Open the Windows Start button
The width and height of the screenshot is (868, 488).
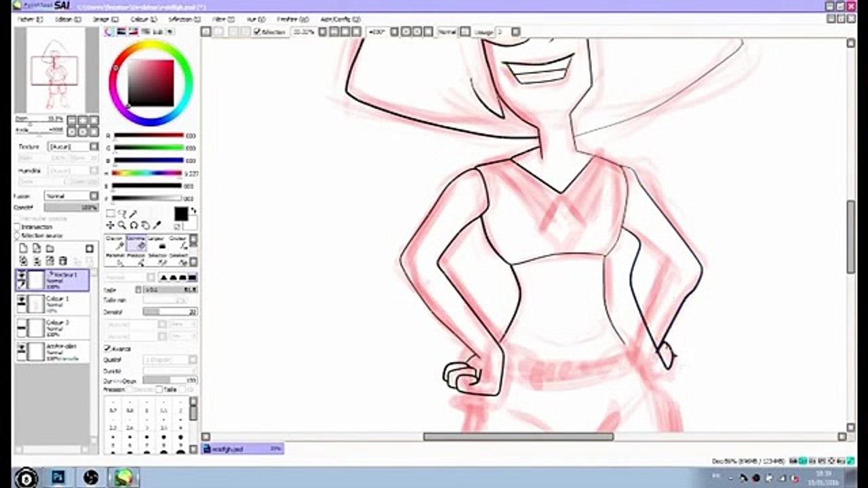click(26, 477)
